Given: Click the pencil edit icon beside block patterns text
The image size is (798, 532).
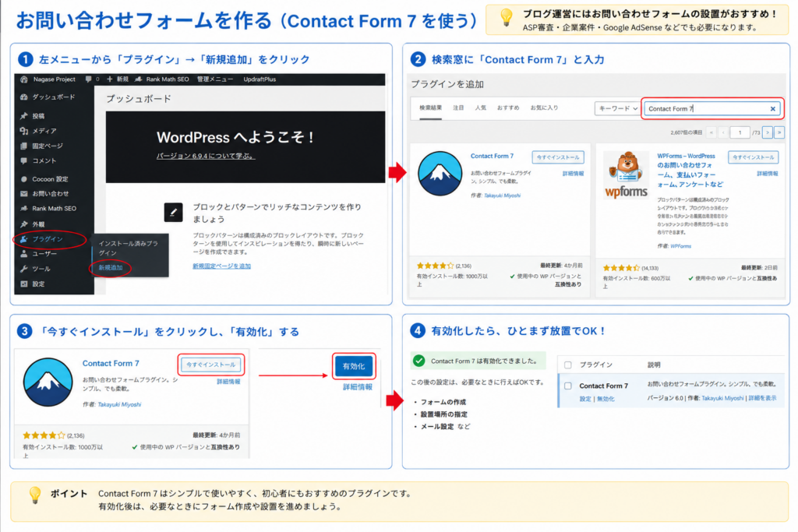Looking at the screenshot, I should 173,212.
